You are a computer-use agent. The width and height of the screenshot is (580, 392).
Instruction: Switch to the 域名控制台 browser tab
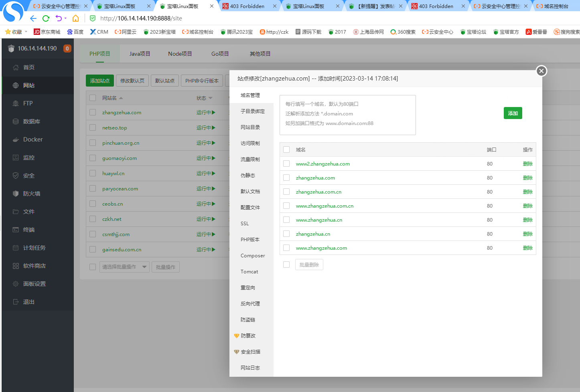[x=556, y=6]
